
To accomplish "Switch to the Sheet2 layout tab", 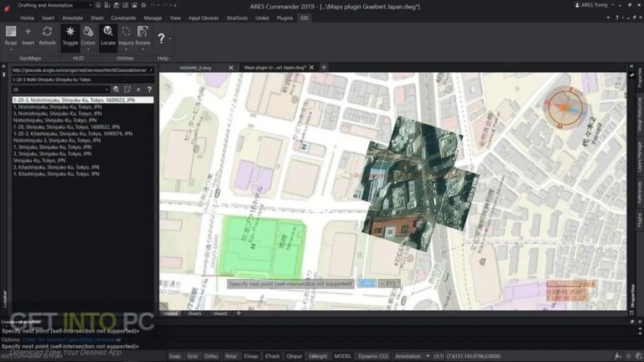I will [x=221, y=313].
